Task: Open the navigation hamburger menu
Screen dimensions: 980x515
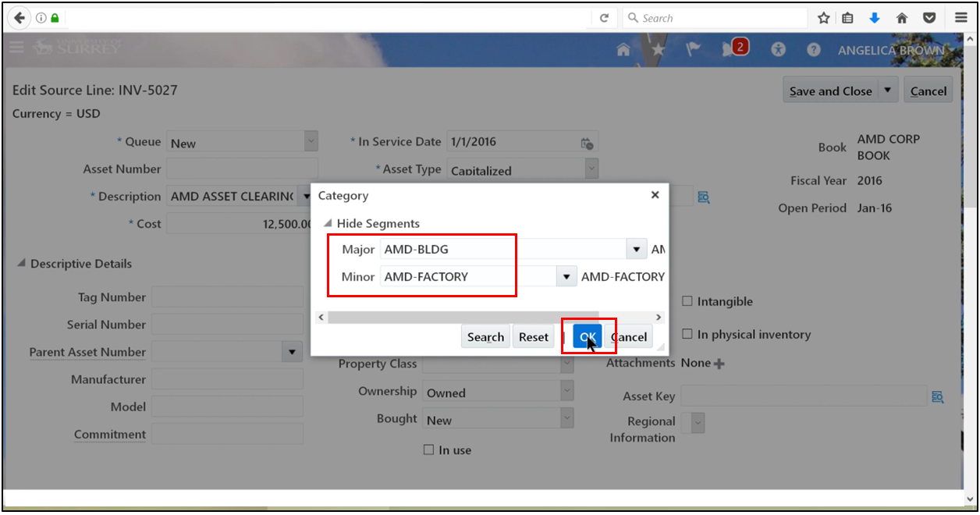Action: [16, 47]
